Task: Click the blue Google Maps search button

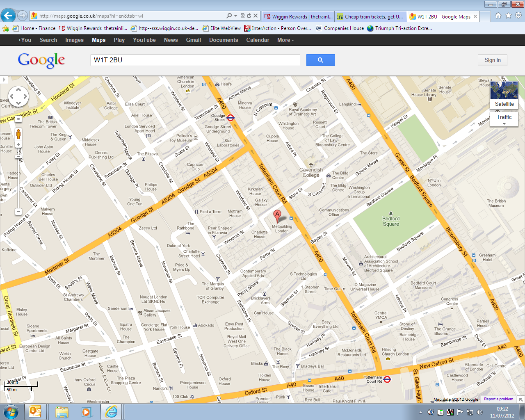Action: pos(321,60)
